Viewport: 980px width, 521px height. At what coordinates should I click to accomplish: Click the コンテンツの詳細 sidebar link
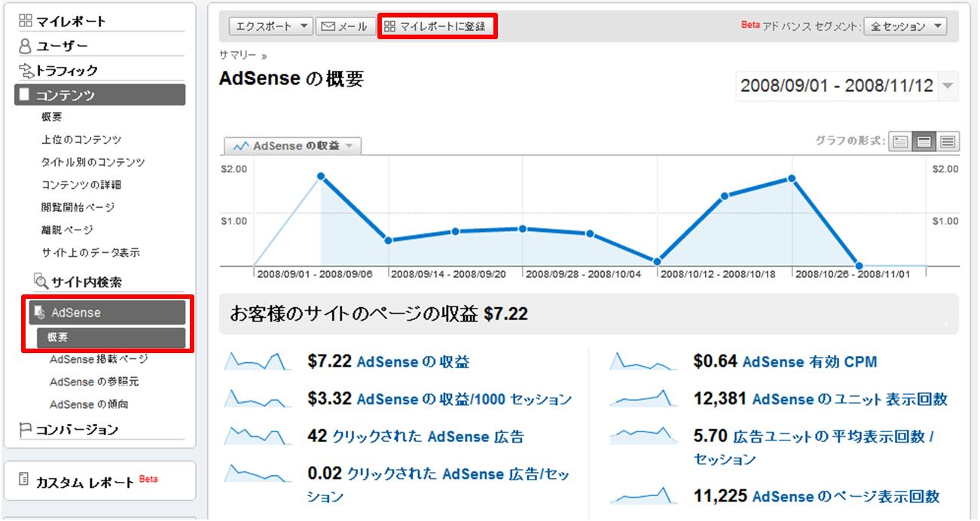(x=81, y=184)
